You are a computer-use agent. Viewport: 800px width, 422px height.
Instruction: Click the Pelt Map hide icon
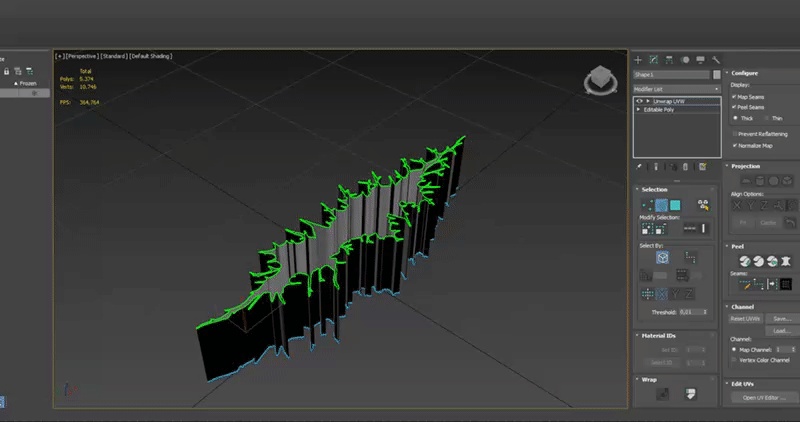pyautogui.click(x=786, y=261)
